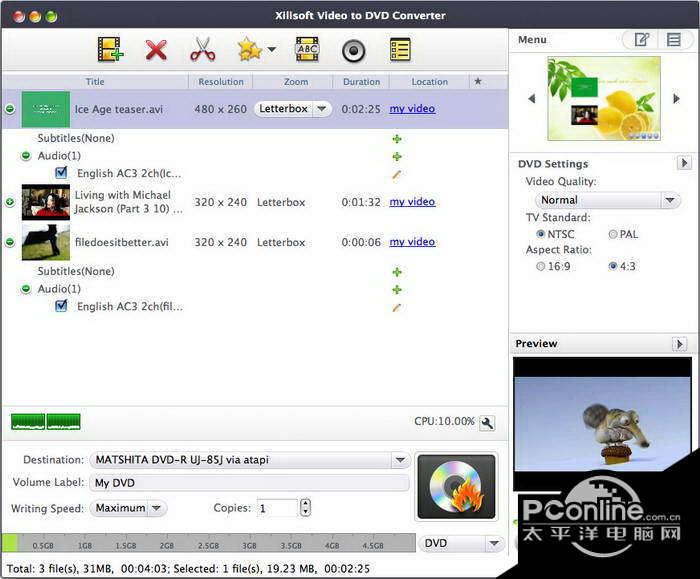
Task: Remove selected file with red X icon
Action: [x=156, y=50]
